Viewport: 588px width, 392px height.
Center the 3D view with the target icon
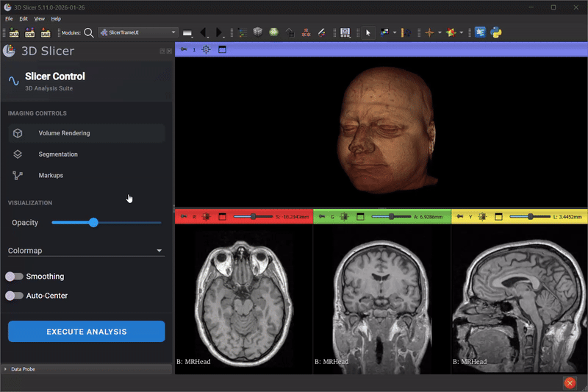206,49
